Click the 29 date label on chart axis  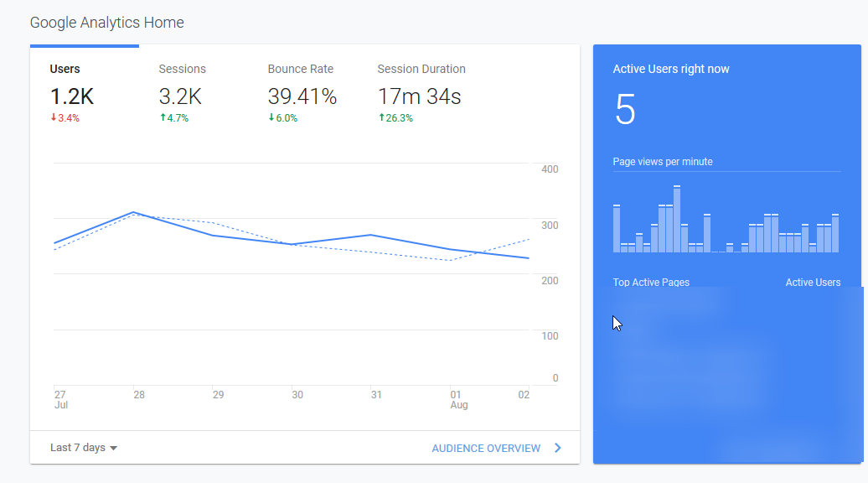tap(218, 395)
